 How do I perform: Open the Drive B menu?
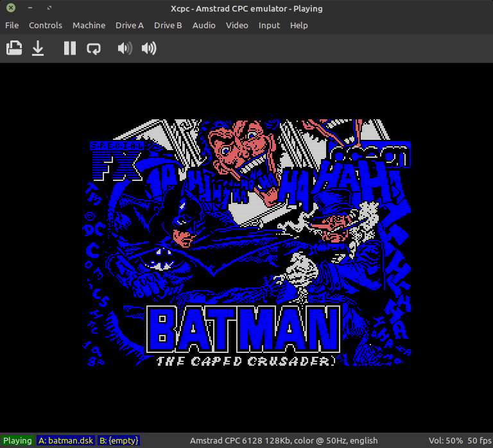point(168,26)
